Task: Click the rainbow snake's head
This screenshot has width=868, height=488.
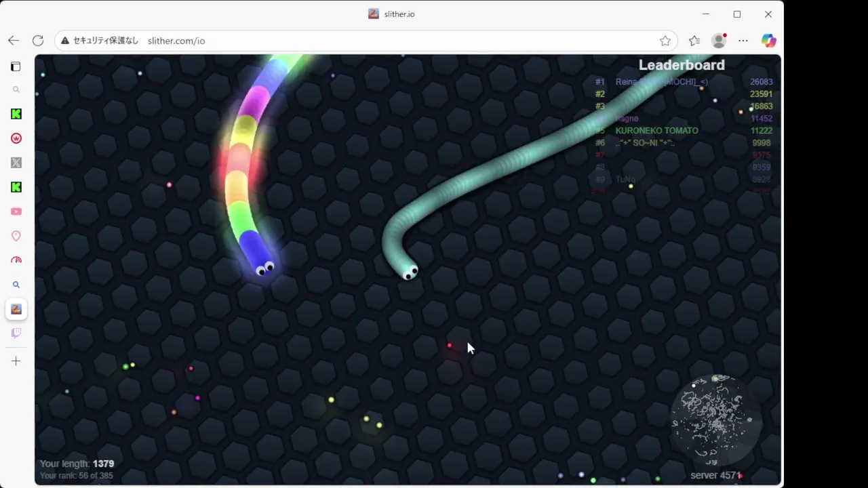Action: (260, 263)
